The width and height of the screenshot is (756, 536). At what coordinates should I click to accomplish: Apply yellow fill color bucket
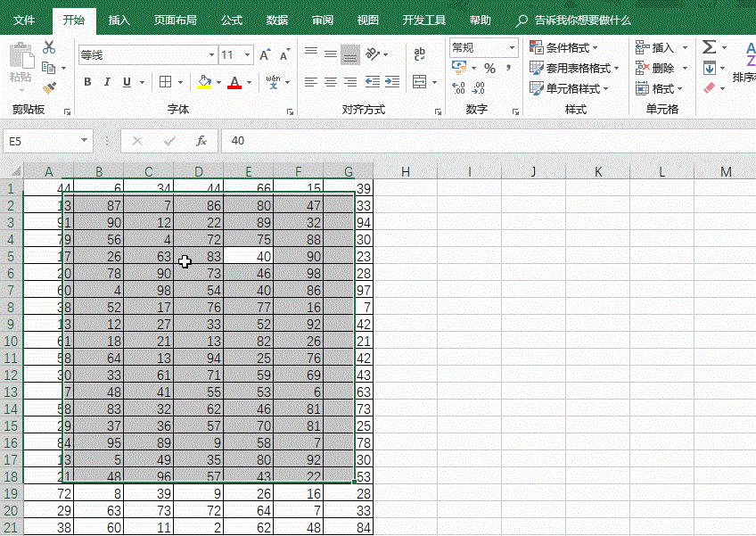205,82
